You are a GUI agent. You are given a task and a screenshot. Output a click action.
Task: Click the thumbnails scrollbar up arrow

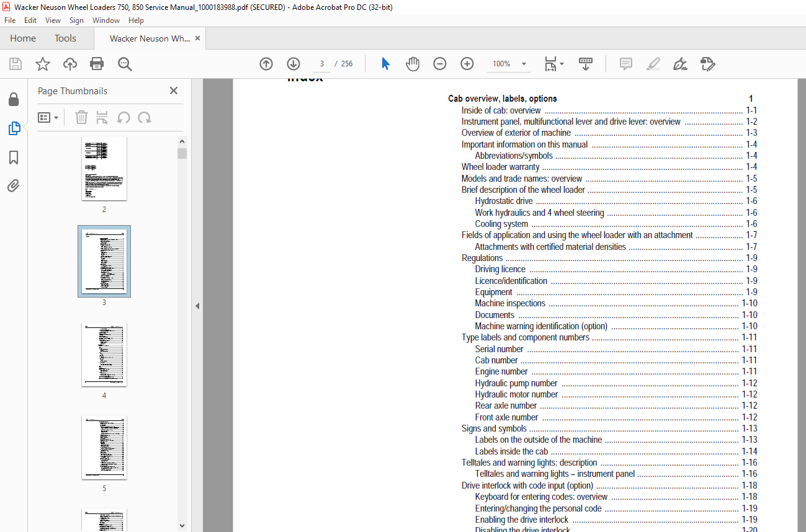pos(182,141)
